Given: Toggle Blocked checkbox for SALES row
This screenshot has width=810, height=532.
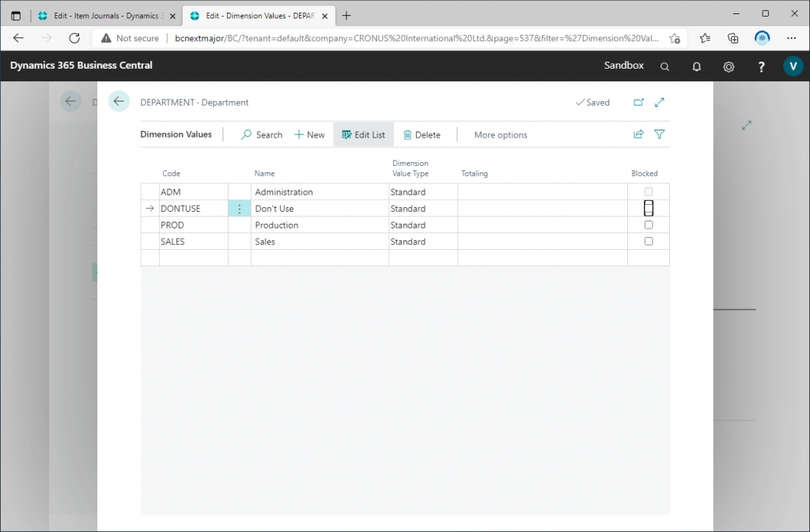Looking at the screenshot, I should 649,242.
